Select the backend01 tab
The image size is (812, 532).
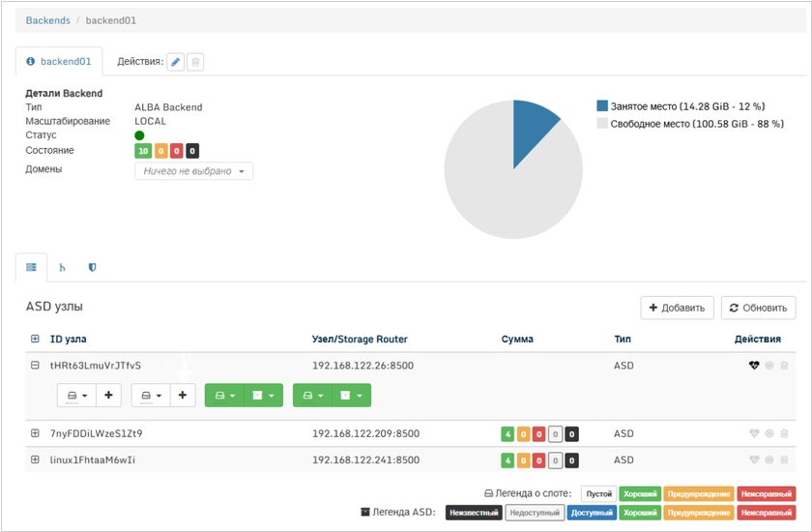[59, 61]
